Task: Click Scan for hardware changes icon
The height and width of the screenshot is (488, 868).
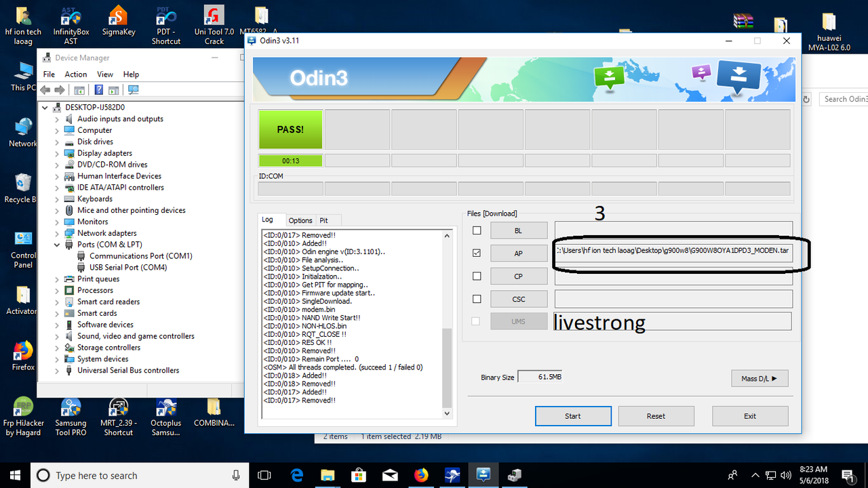Action: click(x=133, y=90)
